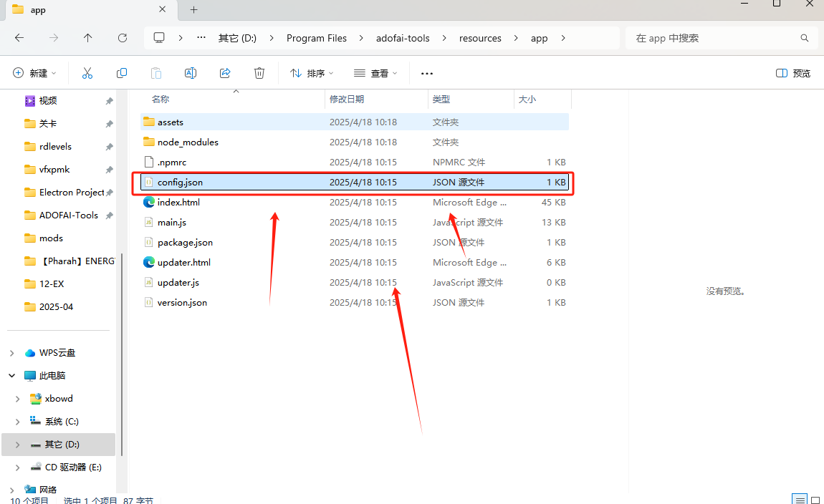Image resolution: width=824 pixels, height=504 pixels.
Task: Select the main.js file
Action: (355, 222)
